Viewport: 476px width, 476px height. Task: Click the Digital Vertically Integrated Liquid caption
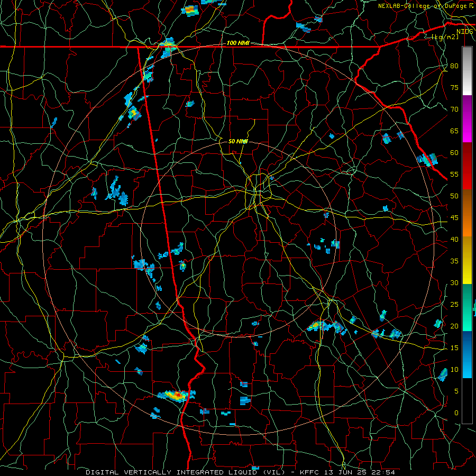241,472
